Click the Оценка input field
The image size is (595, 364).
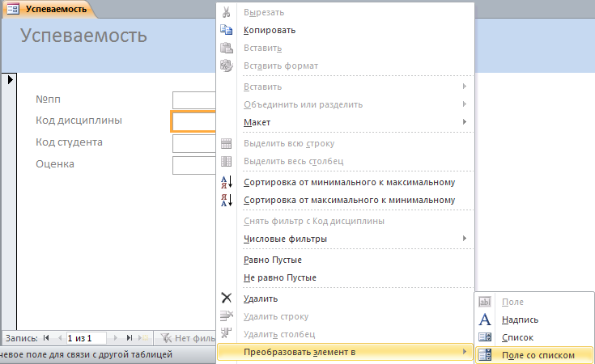pos(194,165)
